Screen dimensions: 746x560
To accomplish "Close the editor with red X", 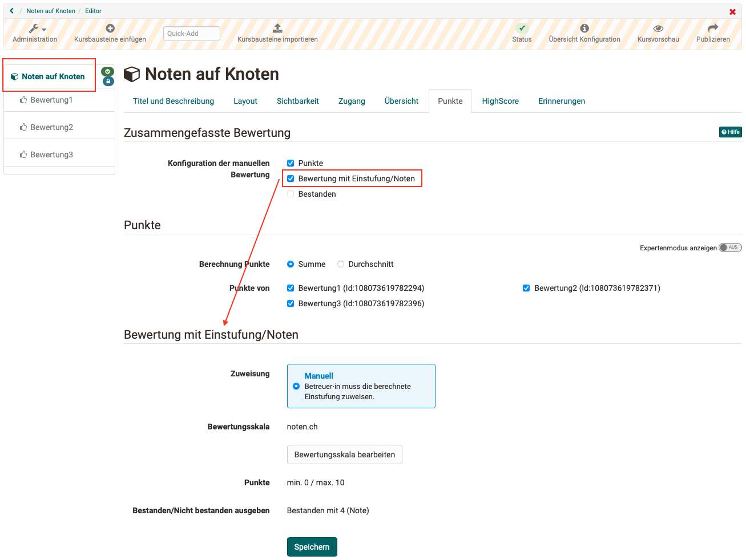I will click(x=732, y=12).
